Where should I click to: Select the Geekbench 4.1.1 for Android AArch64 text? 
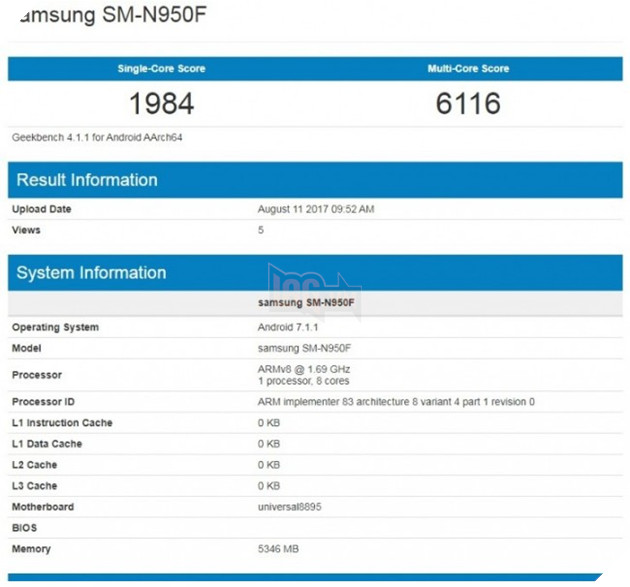tap(97, 137)
